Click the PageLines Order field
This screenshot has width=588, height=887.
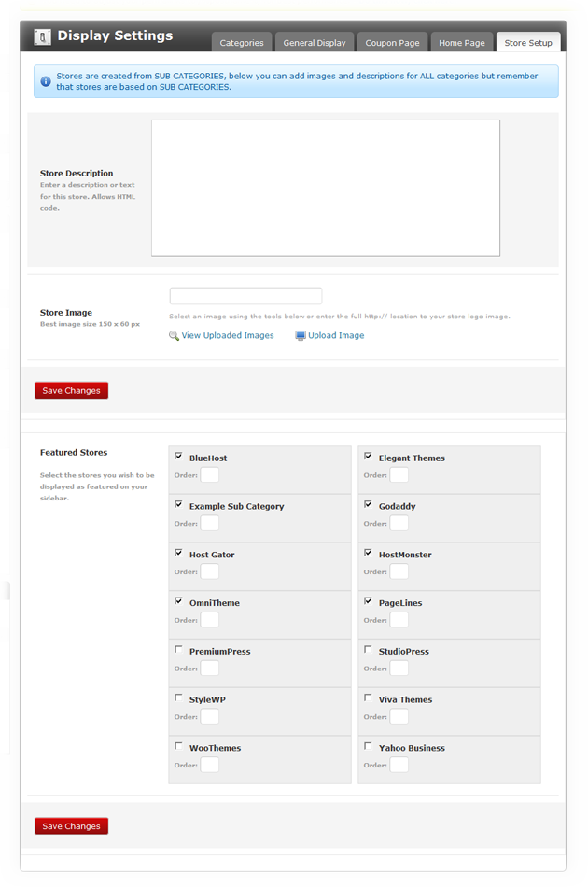click(399, 620)
